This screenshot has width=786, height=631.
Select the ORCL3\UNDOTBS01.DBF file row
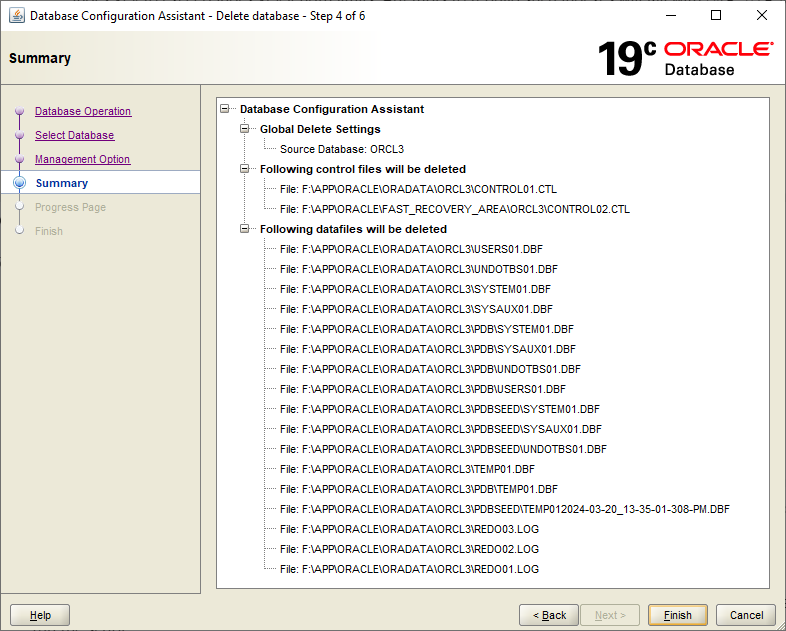(419, 269)
